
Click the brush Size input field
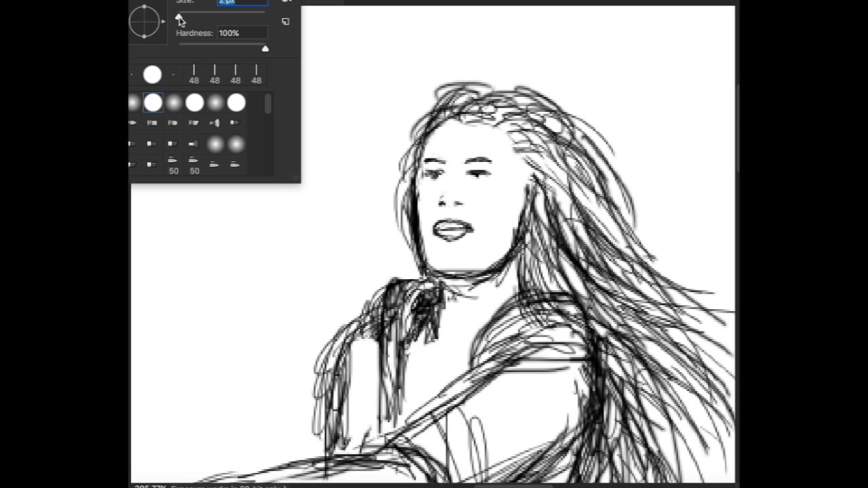[x=242, y=2]
